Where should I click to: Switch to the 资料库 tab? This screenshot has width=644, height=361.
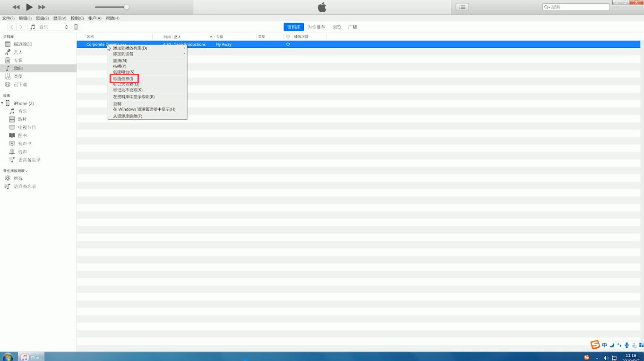tap(293, 27)
